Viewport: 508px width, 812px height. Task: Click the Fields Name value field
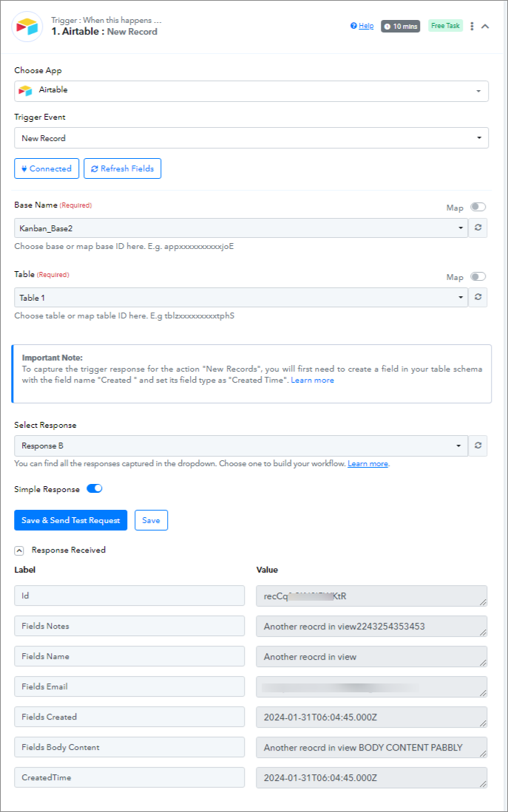click(372, 656)
